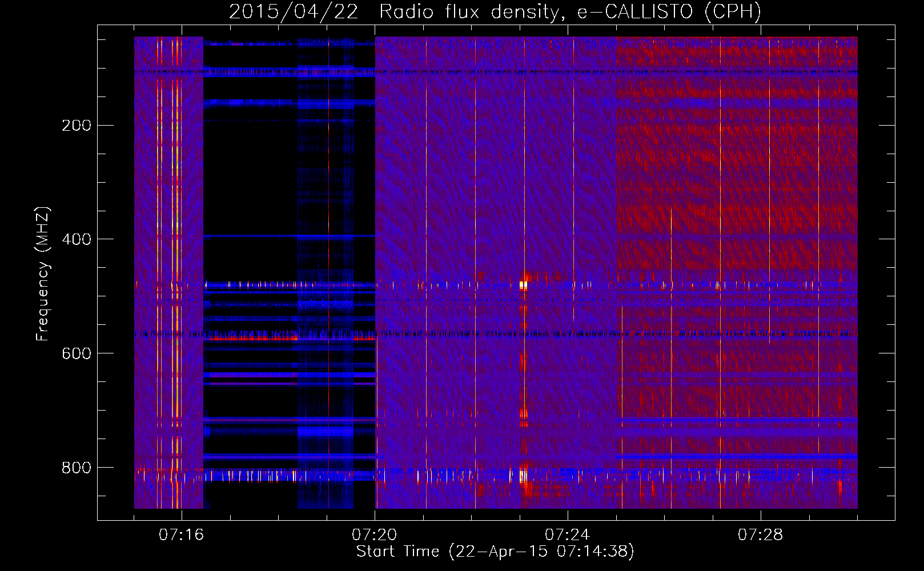Screen dimensions: 924x571
Task: Click the 'Frequency (MHZ)' axis label
Action: (x=43, y=274)
